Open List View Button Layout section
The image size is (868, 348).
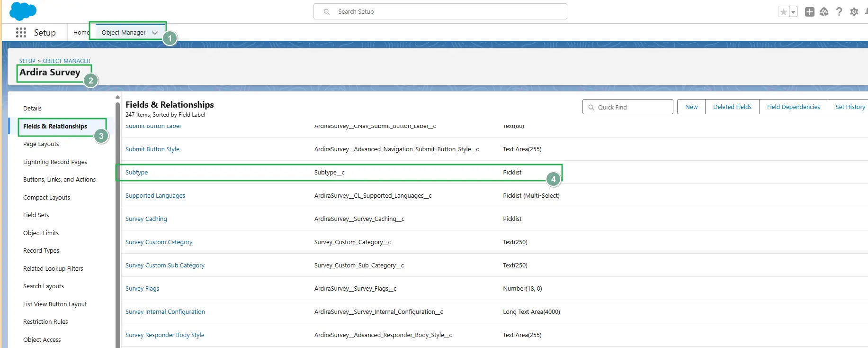pos(55,304)
